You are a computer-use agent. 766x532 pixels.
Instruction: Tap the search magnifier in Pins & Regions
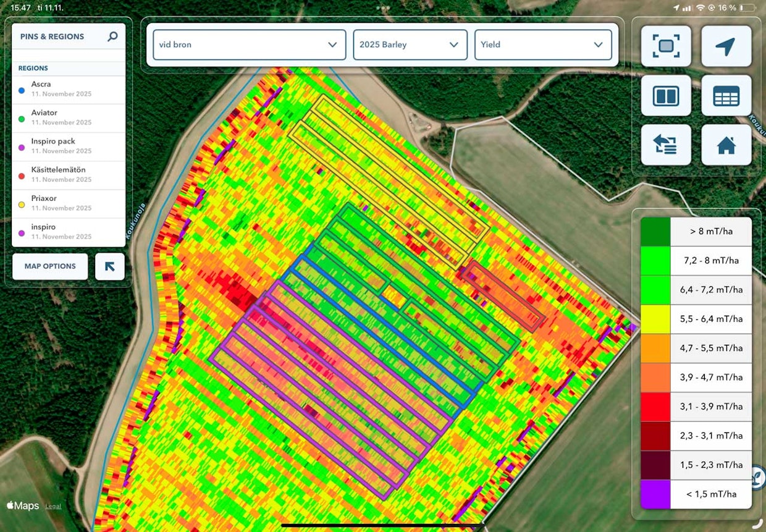click(112, 36)
